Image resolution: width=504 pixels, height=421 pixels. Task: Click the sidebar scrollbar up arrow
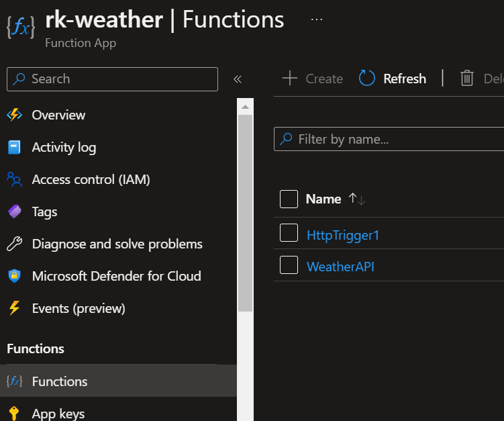[x=245, y=106]
